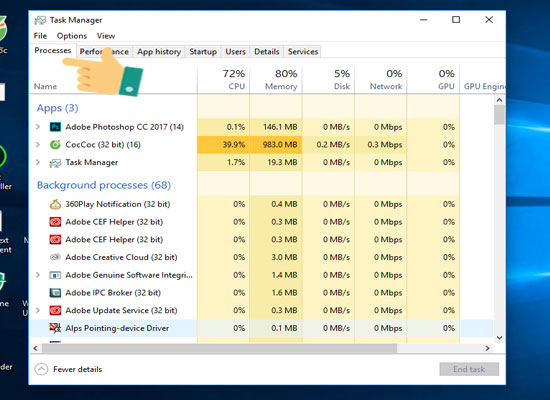
Task: Click the CocCoc browser process icon
Action: pyautogui.click(x=55, y=144)
